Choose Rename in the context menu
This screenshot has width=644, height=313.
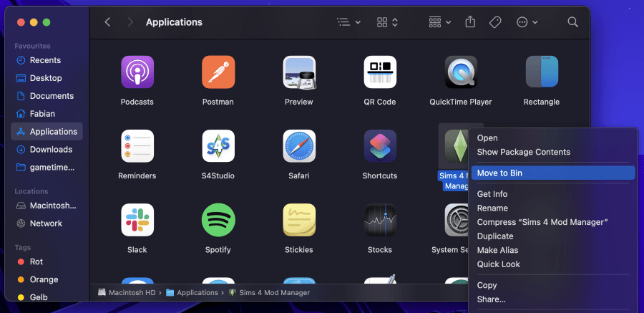(553, 208)
